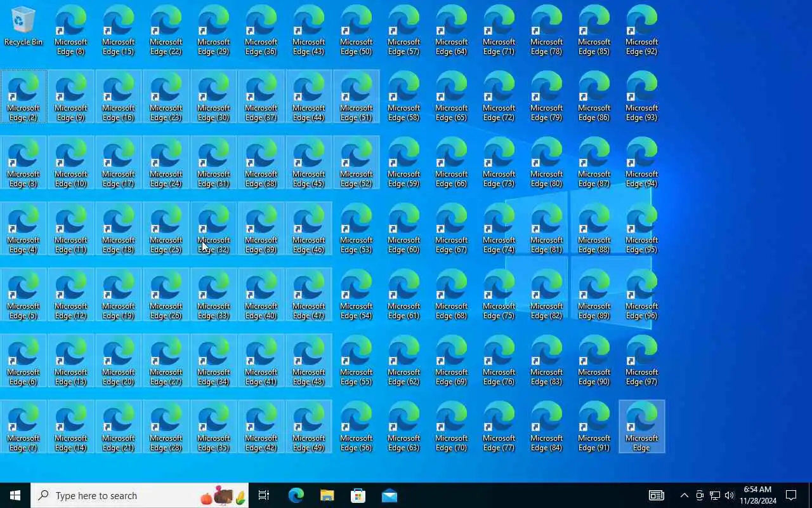Select Microsoft Edge (56) icon
Viewport: 812px width, 508px height.
pyautogui.click(x=357, y=427)
